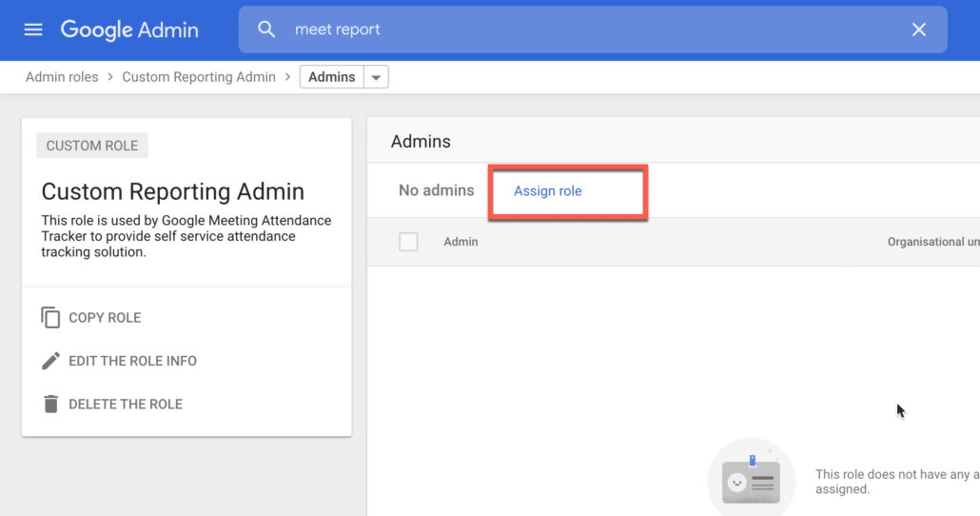Click the Admins panel title
The image size is (980, 516).
tap(421, 141)
